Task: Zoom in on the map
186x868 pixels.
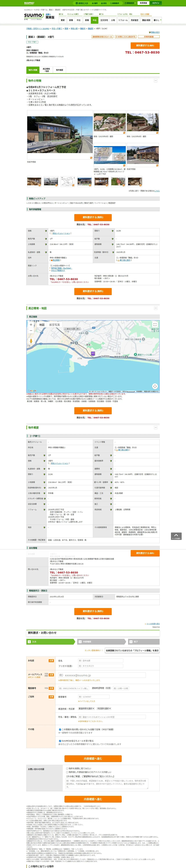Action: click(x=31, y=325)
